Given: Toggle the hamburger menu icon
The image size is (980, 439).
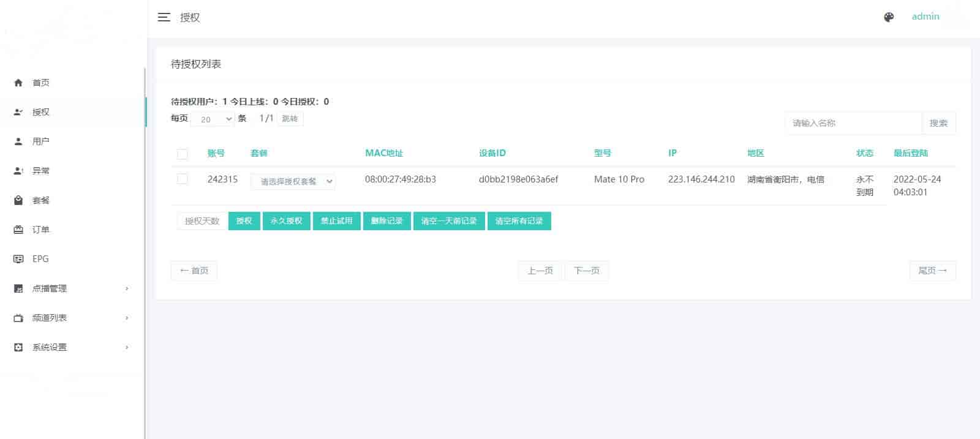Looking at the screenshot, I should 164,17.
